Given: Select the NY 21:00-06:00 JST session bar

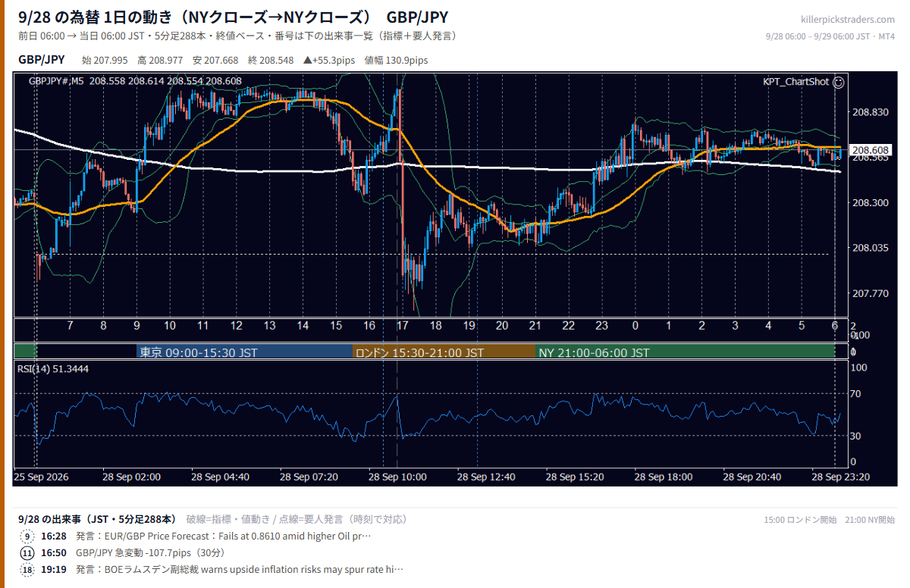Looking at the screenshot, I should 685,352.
